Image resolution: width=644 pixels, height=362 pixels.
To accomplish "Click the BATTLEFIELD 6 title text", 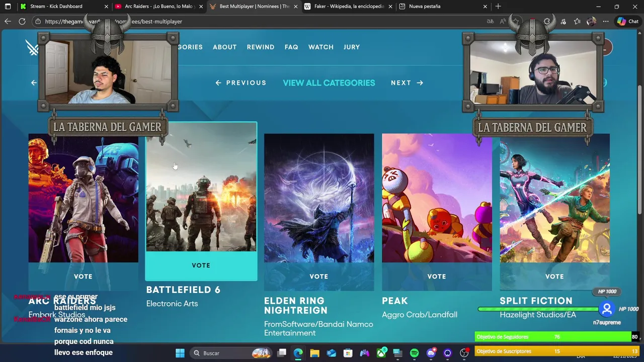I will coord(183,290).
